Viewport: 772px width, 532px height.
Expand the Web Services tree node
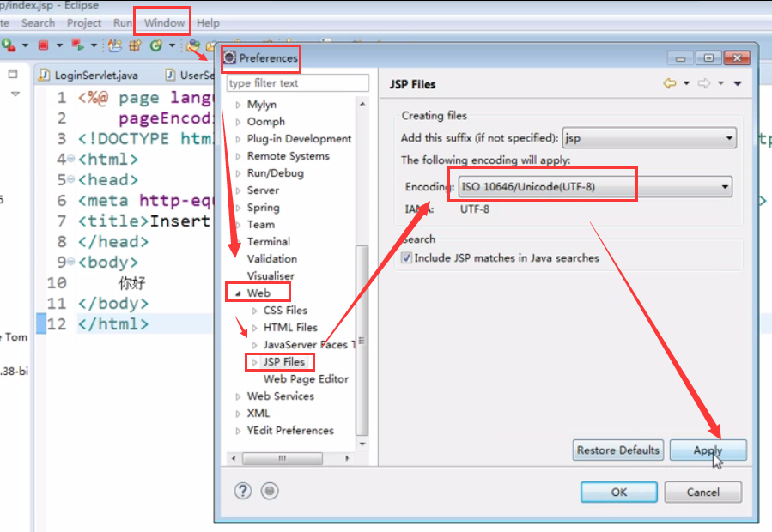coord(238,396)
